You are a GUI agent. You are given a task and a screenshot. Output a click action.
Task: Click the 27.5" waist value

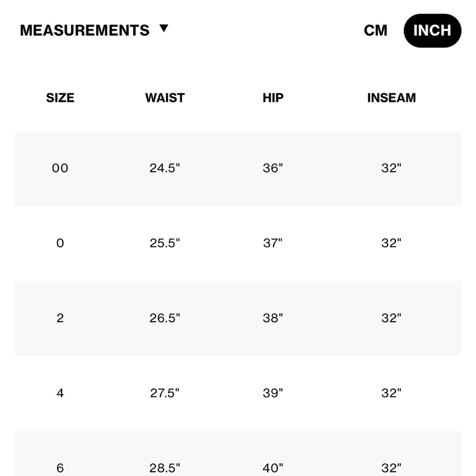click(165, 393)
